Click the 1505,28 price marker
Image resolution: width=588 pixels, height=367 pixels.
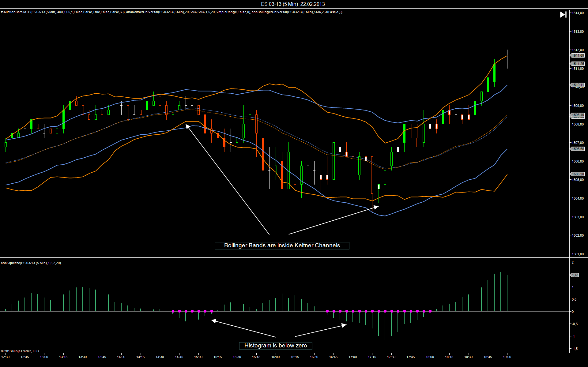coord(578,174)
